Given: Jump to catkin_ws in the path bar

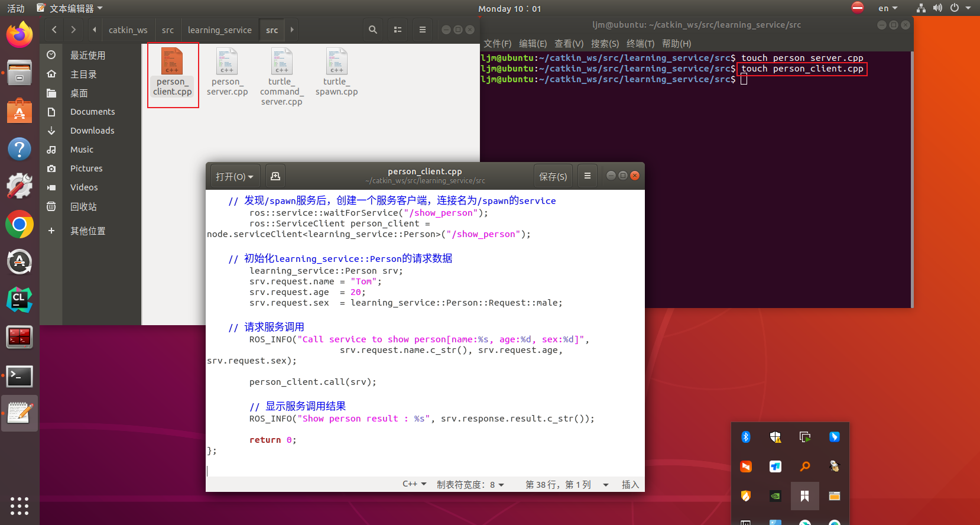Looking at the screenshot, I should 128,30.
